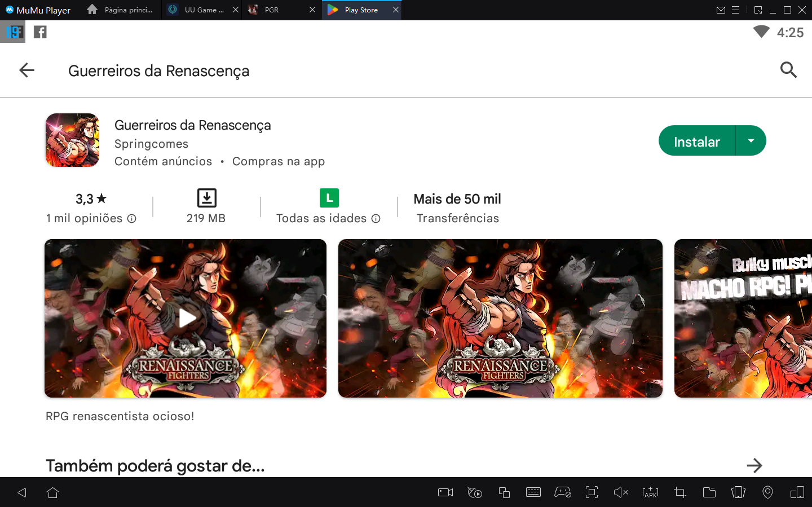The image size is (812, 507).
Task: Open the Play Store search magnifier icon
Action: tap(788, 70)
